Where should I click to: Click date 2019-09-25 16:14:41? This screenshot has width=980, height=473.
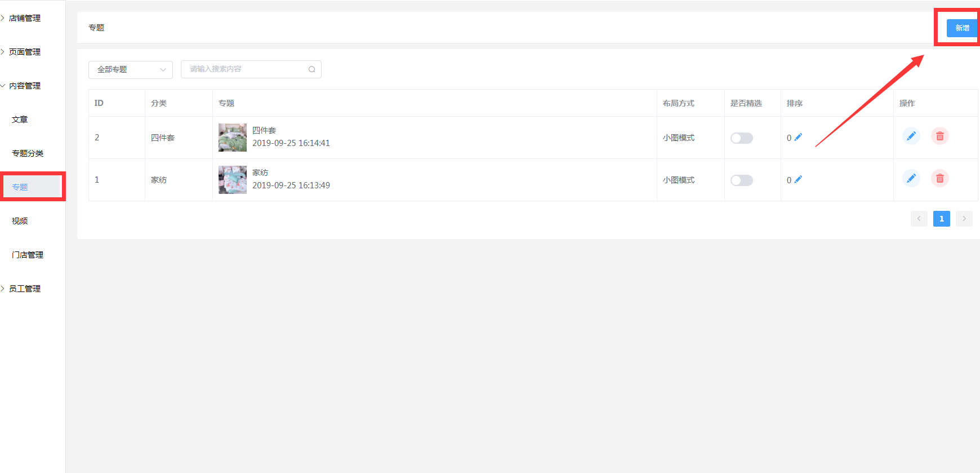(291, 143)
